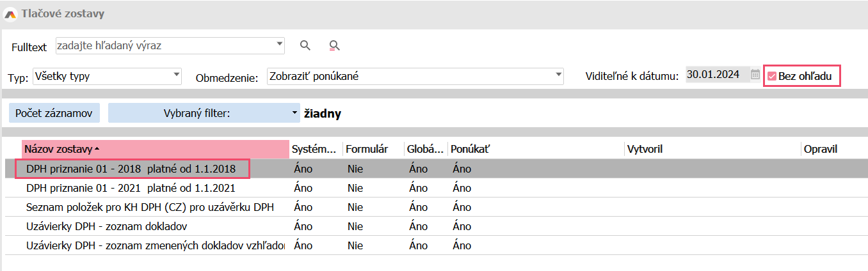
Task: Click the underlined advanced search icon
Action: (334, 45)
